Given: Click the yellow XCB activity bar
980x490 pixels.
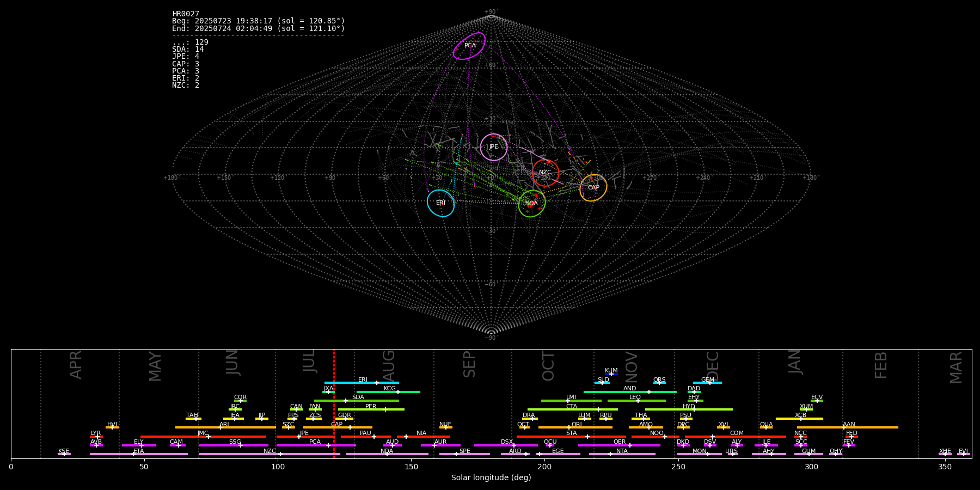Looking at the screenshot, I should [x=799, y=419].
